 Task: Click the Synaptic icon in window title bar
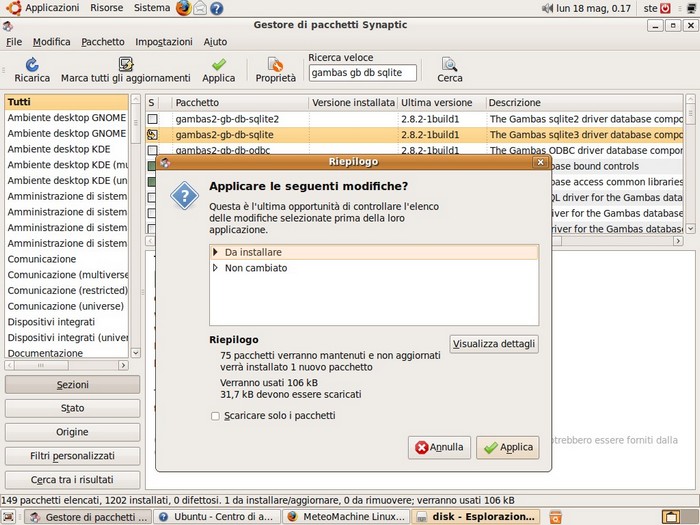point(8,26)
